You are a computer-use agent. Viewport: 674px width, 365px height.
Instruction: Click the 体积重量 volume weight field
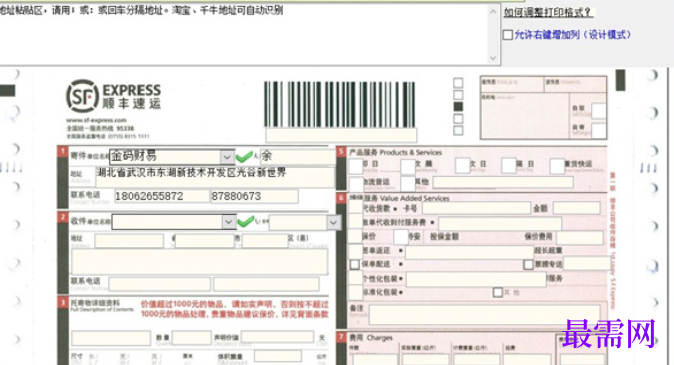278,356
